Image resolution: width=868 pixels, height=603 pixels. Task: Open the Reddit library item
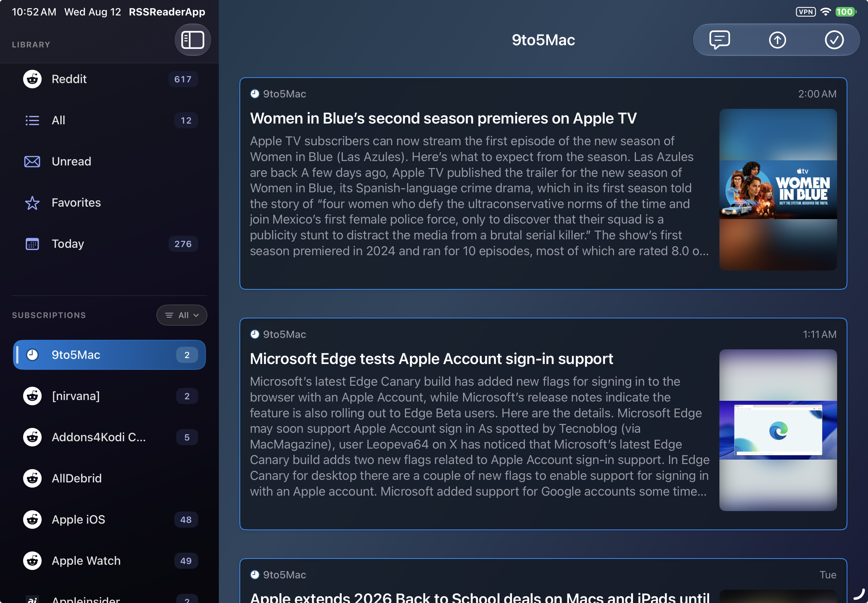point(110,79)
